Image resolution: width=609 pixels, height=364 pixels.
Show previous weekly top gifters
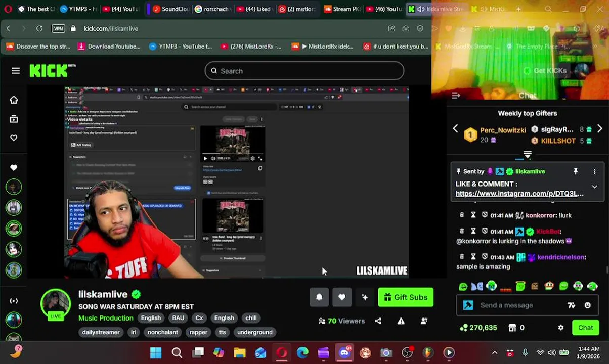[x=455, y=129]
